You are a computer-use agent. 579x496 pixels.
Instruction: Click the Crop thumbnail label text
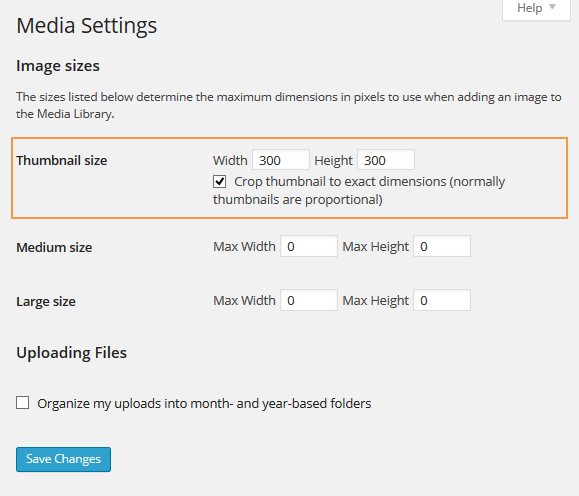click(x=359, y=190)
